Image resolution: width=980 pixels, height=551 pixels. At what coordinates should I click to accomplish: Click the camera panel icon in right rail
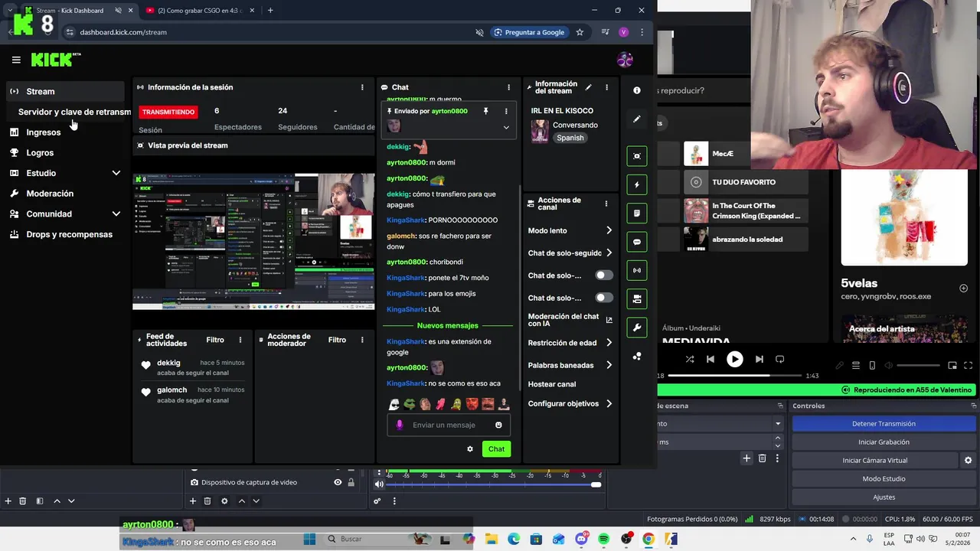pyautogui.click(x=637, y=298)
